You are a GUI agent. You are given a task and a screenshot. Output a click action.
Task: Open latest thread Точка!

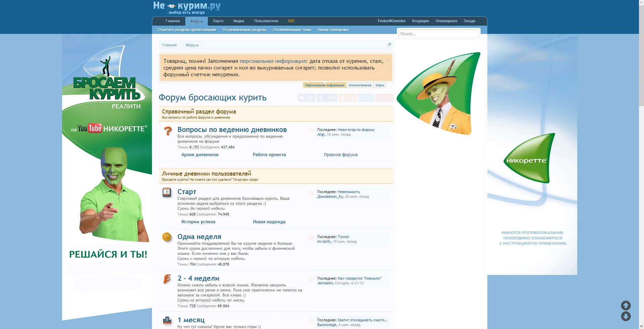pyautogui.click(x=343, y=237)
